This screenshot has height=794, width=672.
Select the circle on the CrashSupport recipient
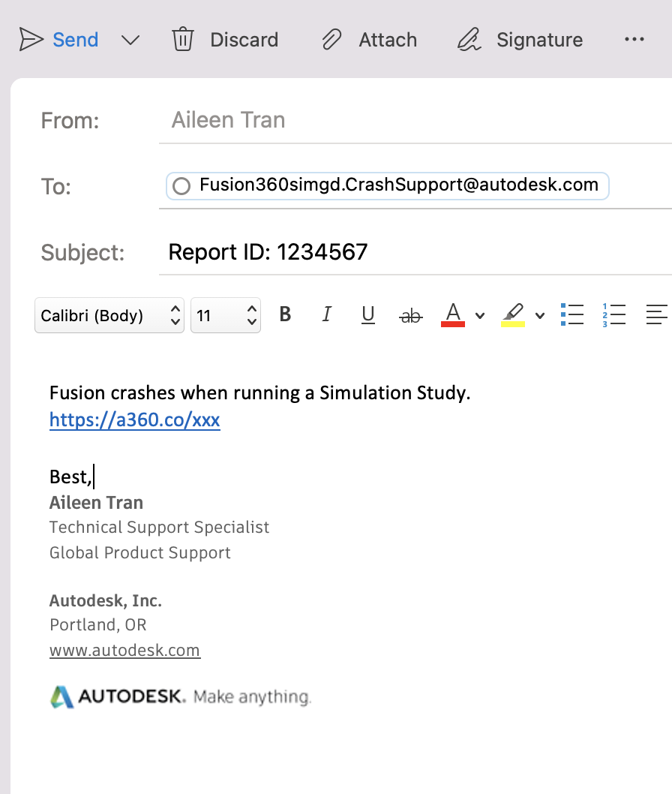click(181, 186)
